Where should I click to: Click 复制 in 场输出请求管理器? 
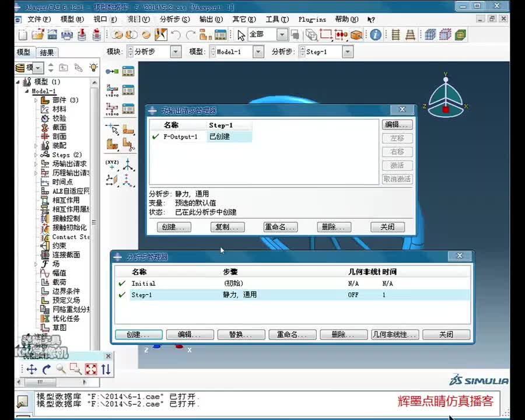point(228,227)
